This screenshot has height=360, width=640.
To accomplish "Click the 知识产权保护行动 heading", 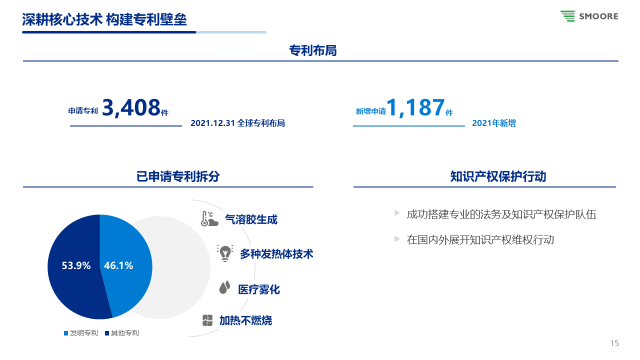I will tap(498, 176).
